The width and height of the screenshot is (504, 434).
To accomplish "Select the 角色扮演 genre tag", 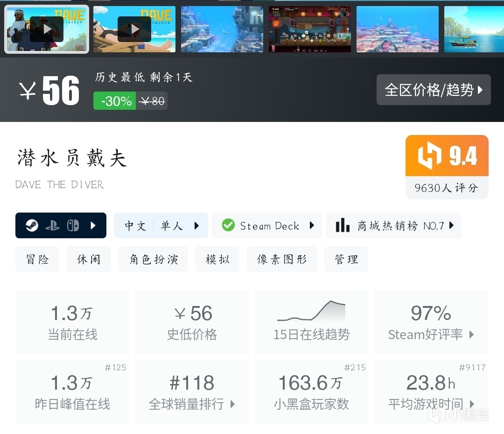I will click(x=153, y=259).
